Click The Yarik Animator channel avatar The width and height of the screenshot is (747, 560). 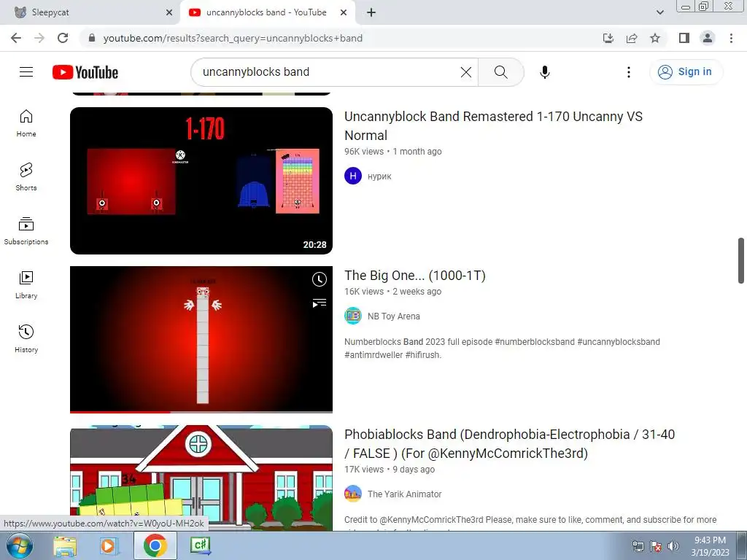pos(353,494)
